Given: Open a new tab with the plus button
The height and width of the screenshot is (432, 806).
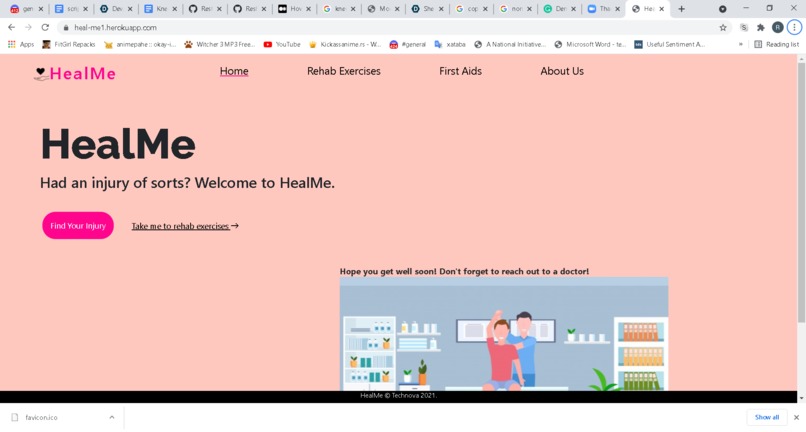Looking at the screenshot, I should click(x=682, y=9).
